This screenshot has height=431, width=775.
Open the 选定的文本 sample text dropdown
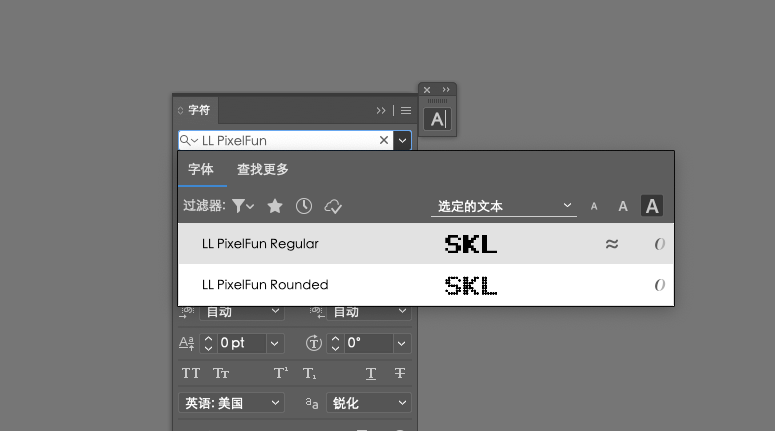(x=504, y=206)
